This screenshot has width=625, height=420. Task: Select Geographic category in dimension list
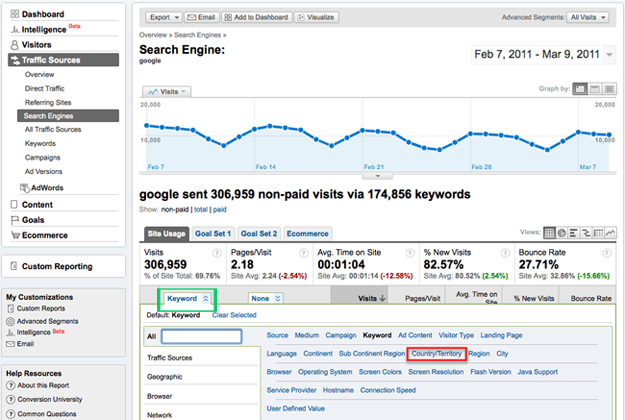pos(165,377)
